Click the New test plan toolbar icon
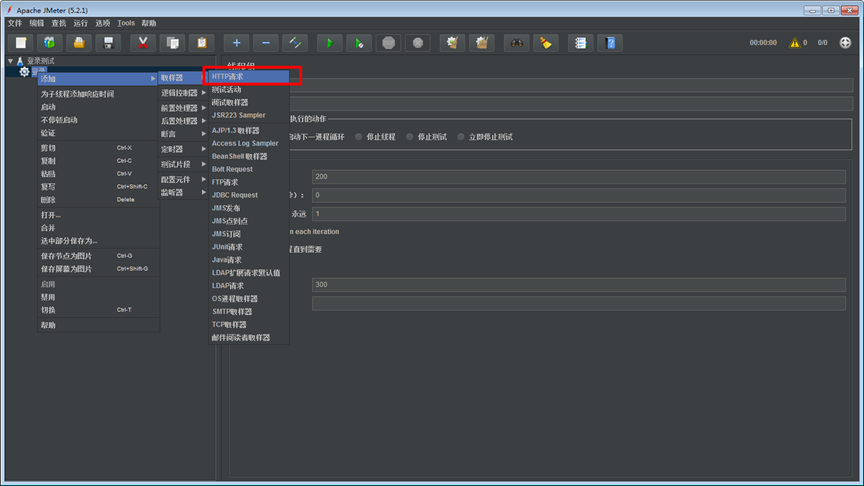The image size is (864, 486). 20,42
